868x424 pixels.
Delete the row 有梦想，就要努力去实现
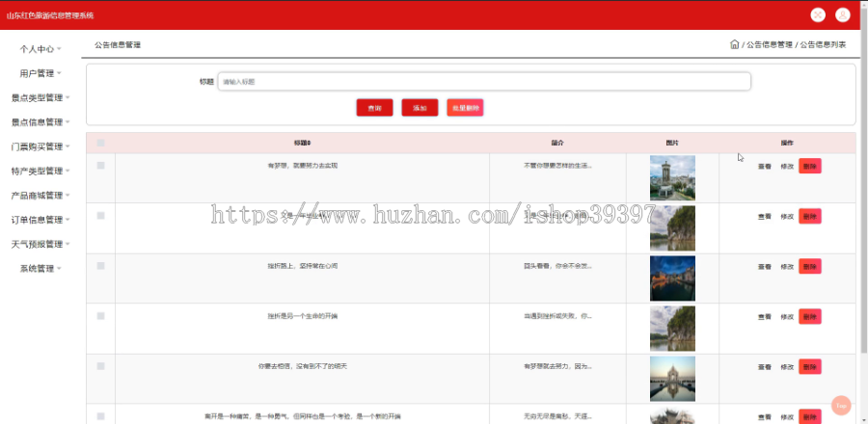(810, 166)
